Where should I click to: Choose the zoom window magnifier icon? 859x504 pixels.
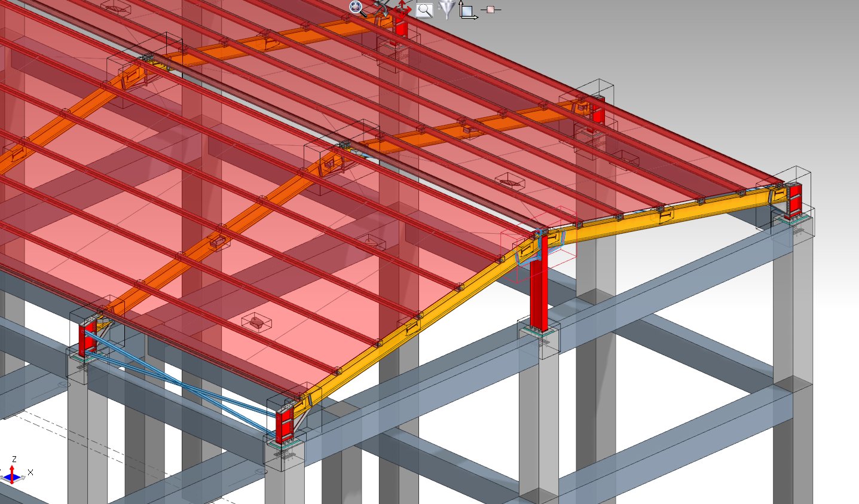coord(424,10)
